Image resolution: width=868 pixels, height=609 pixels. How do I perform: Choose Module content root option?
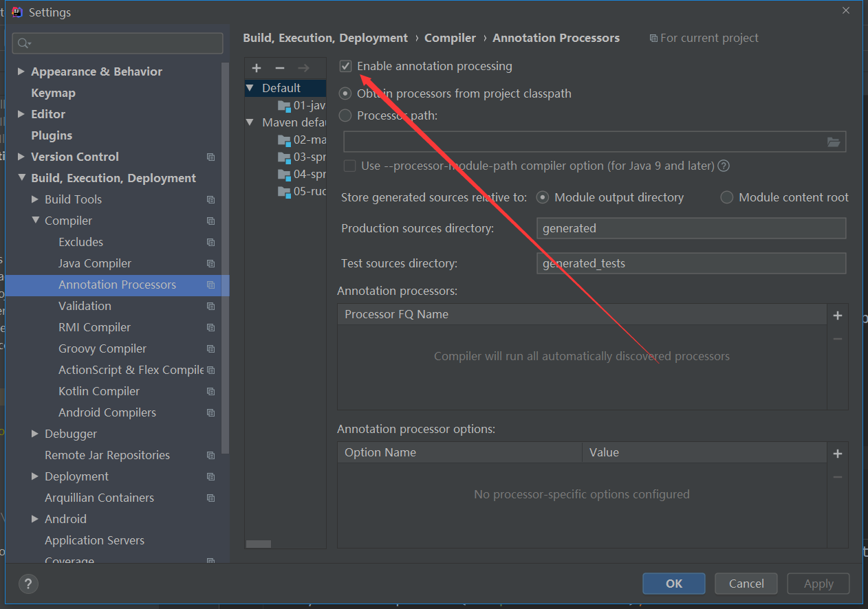pyautogui.click(x=727, y=197)
